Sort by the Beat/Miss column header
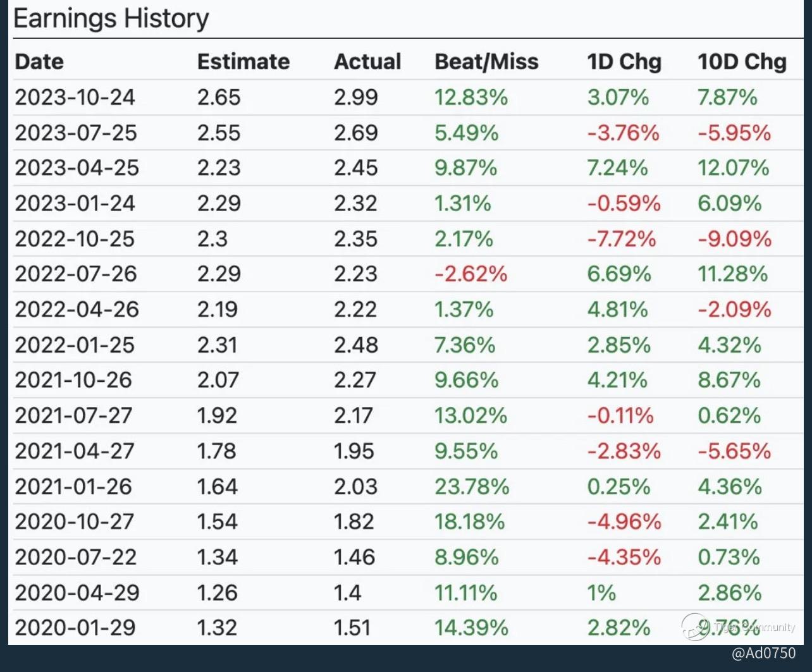The image size is (812, 672). 486,61
